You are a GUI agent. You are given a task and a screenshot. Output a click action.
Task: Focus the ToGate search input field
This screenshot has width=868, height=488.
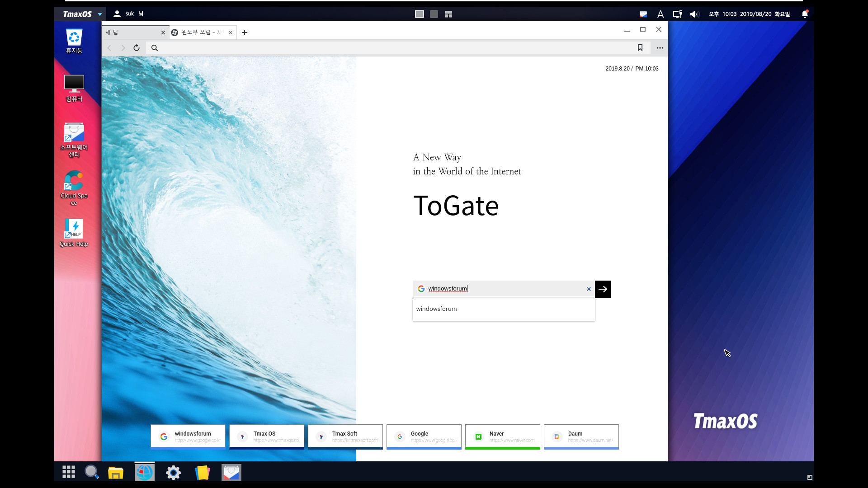coord(504,289)
